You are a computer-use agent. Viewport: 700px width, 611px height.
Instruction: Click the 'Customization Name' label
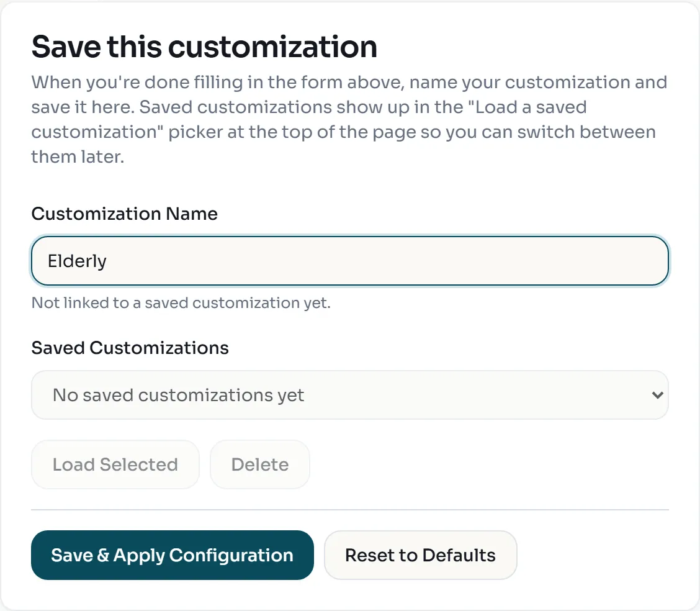point(125,214)
